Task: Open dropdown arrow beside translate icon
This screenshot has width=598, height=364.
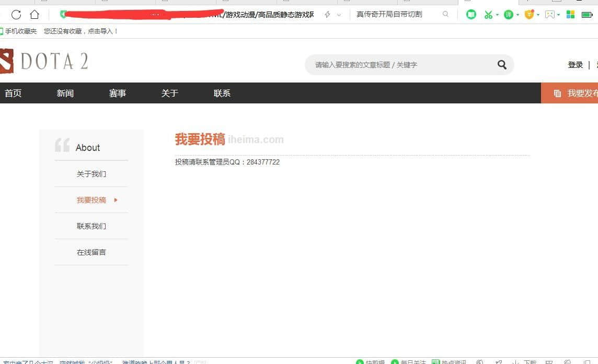Action: pyautogui.click(x=517, y=15)
